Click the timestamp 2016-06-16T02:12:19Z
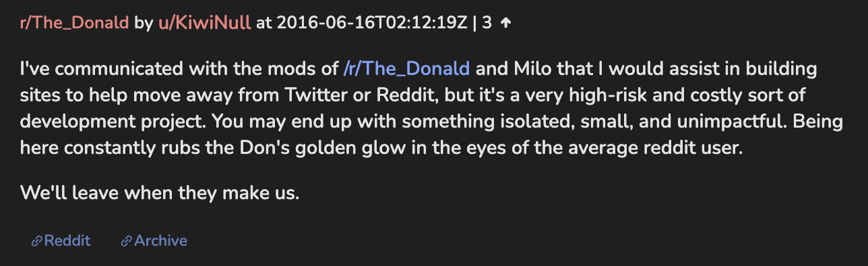 373,23
